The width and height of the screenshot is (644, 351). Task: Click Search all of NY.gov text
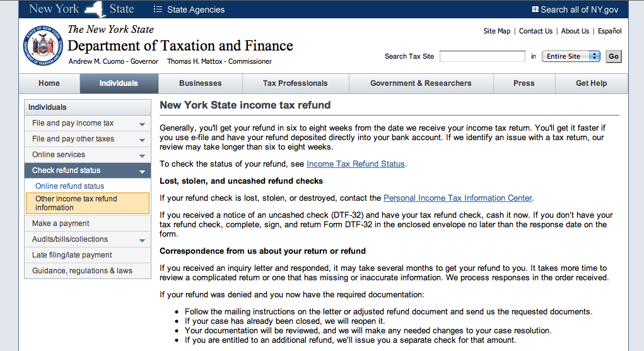[x=579, y=9]
